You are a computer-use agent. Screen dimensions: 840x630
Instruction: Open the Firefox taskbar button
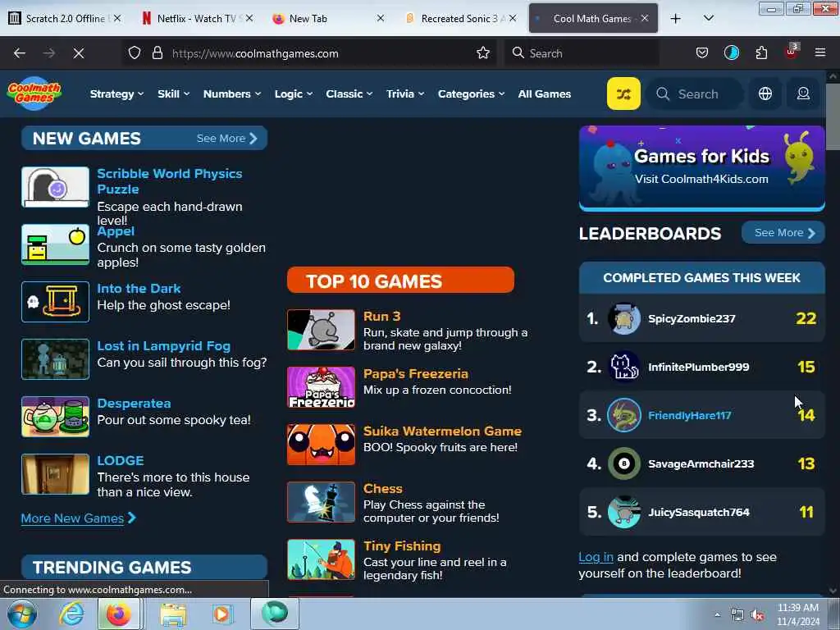pyautogui.click(x=119, y=614)
